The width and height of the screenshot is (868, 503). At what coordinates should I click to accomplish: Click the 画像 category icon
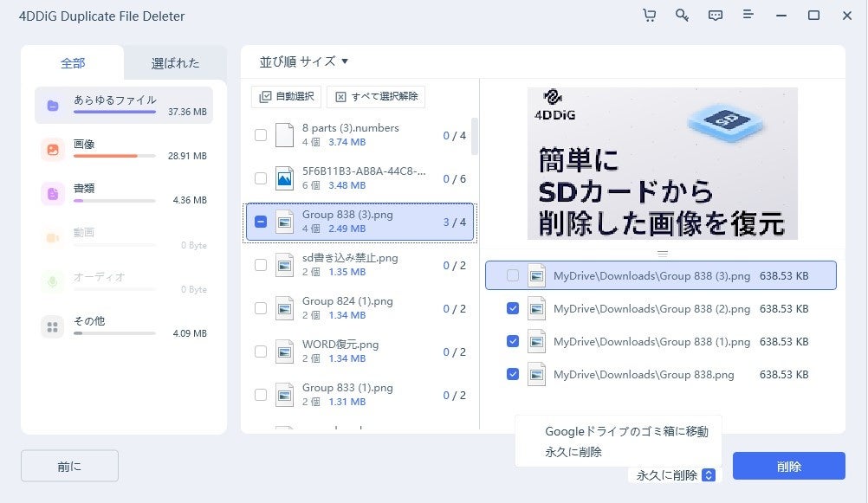[53, 150]
